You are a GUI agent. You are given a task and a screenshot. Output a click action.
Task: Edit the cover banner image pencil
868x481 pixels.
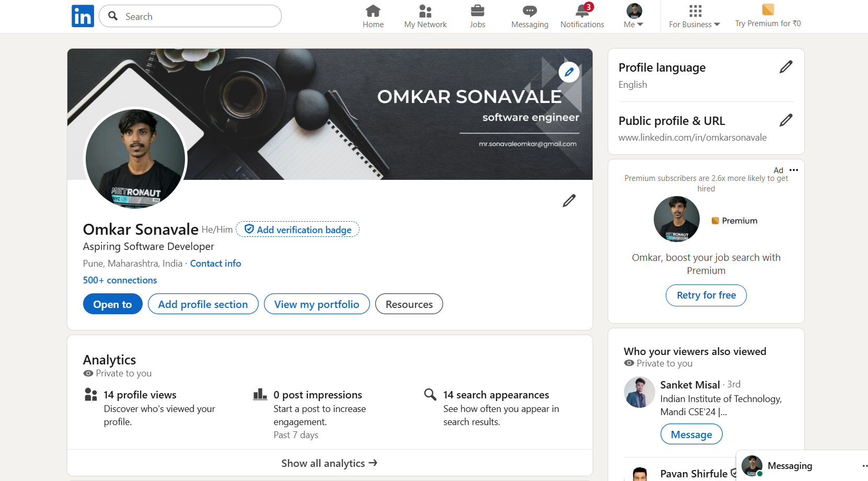click(569, 72)
